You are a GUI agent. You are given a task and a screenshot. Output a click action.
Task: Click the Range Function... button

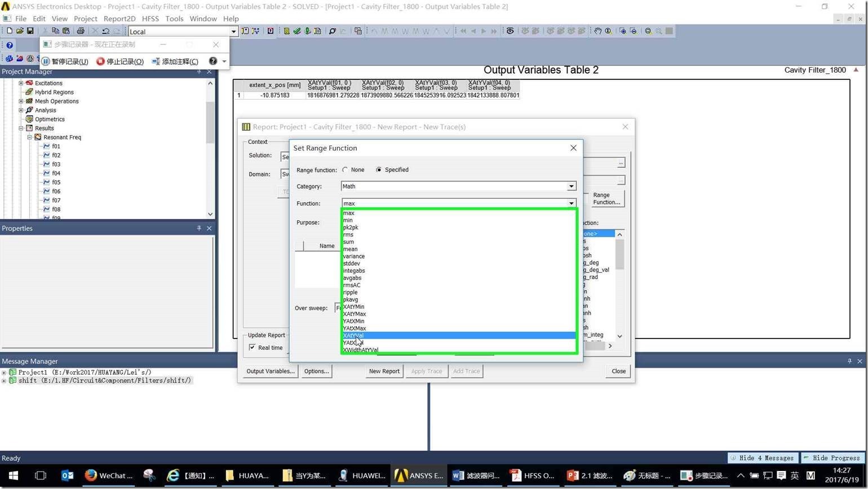tap(606, 198)
